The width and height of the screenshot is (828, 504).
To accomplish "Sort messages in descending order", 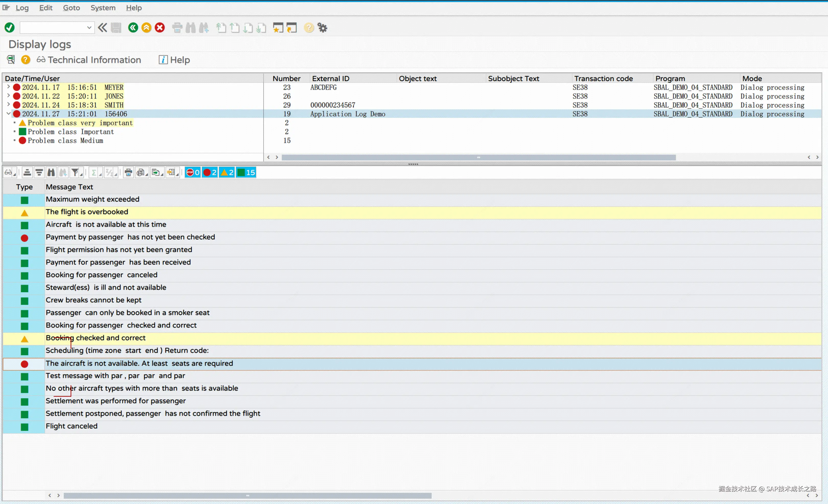I will 39,173.
